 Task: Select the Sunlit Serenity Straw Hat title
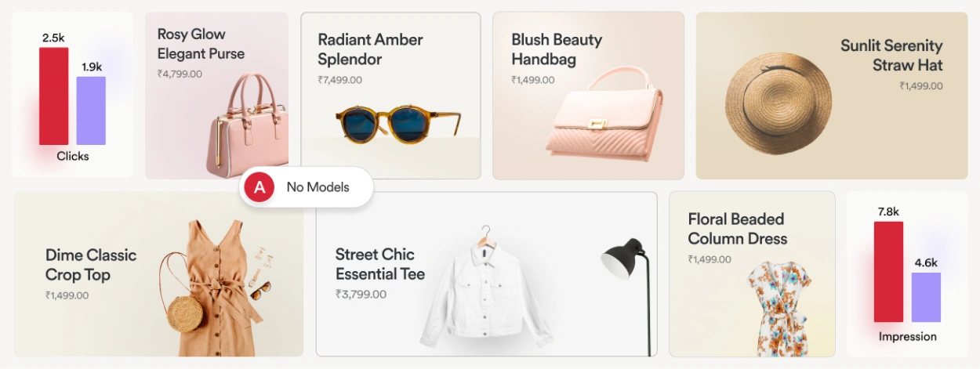point(891,55)
